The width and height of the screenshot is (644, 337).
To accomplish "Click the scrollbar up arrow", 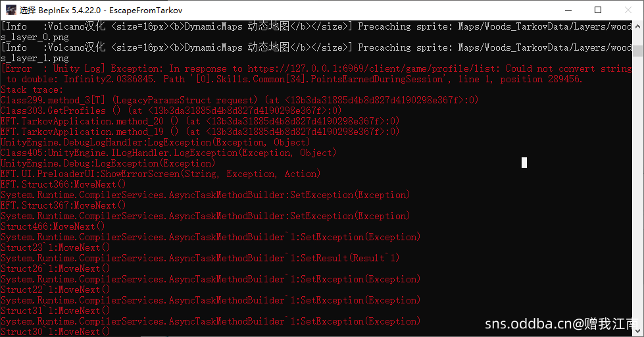I will click(x=638, y=28).
